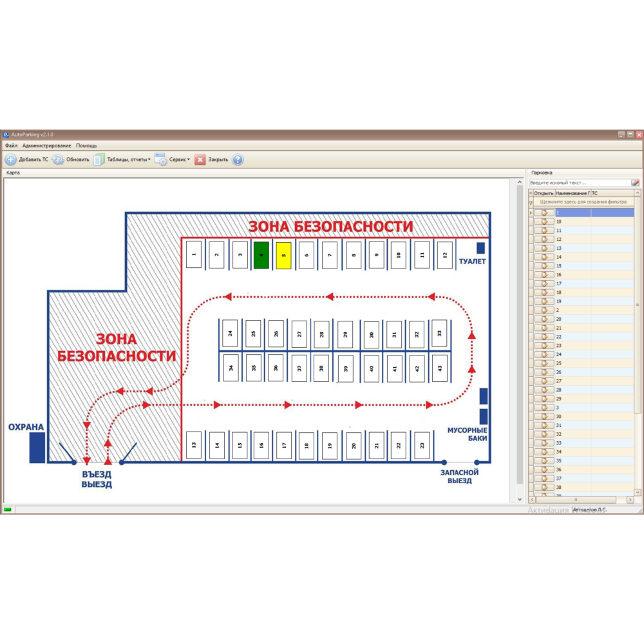
Task: Select the green parking spot 4
Action: (x=261, y=255)
